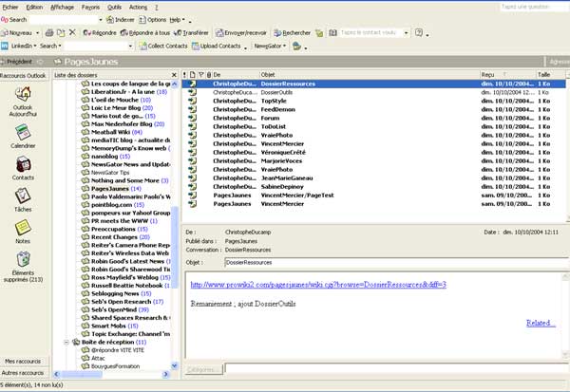This screenshot has width=570, height=392.
Task: Click Transférer toolbar button
Action: pos(189,32)
